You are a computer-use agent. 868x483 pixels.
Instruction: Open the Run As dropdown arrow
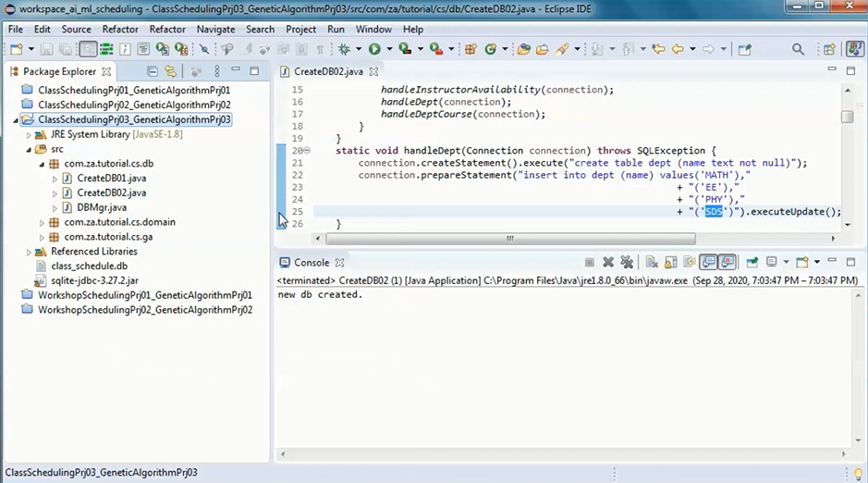[x=389, y=49]
